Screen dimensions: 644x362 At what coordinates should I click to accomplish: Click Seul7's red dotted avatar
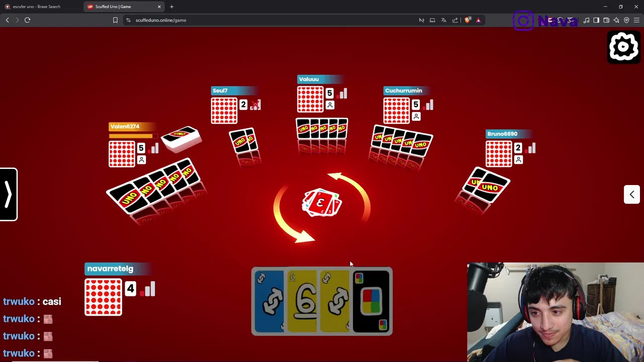click(x=224, y=111)
